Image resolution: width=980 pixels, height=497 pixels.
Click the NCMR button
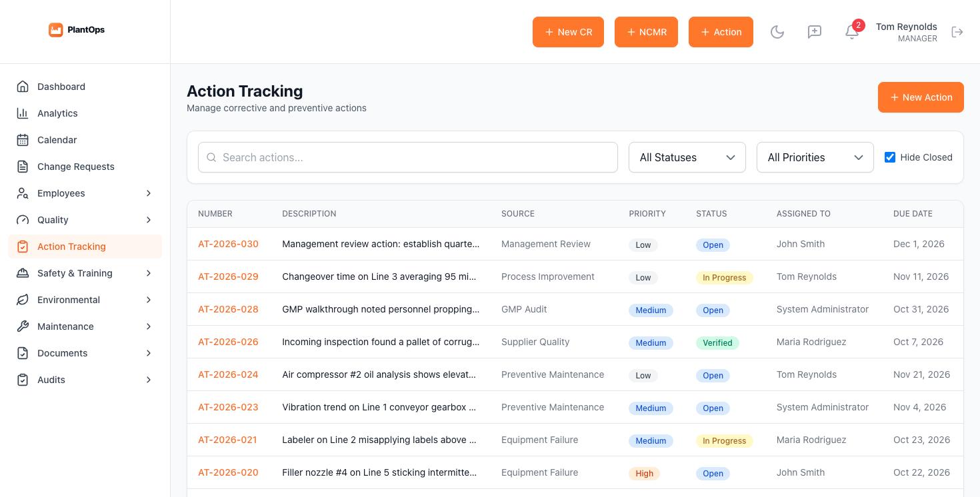click(x=646, y=32)
